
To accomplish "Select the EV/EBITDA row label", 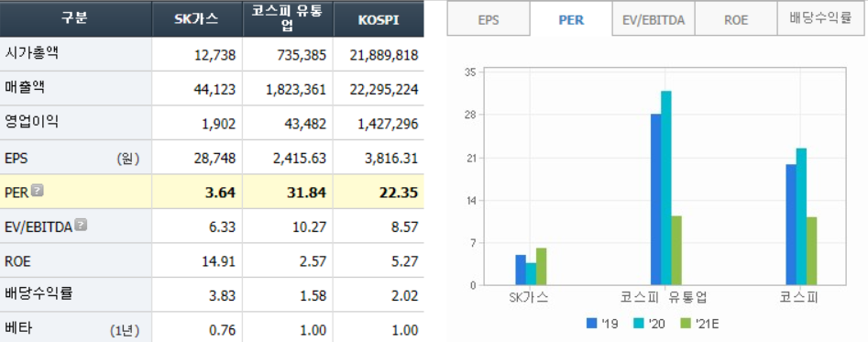I will pos(38,226).
